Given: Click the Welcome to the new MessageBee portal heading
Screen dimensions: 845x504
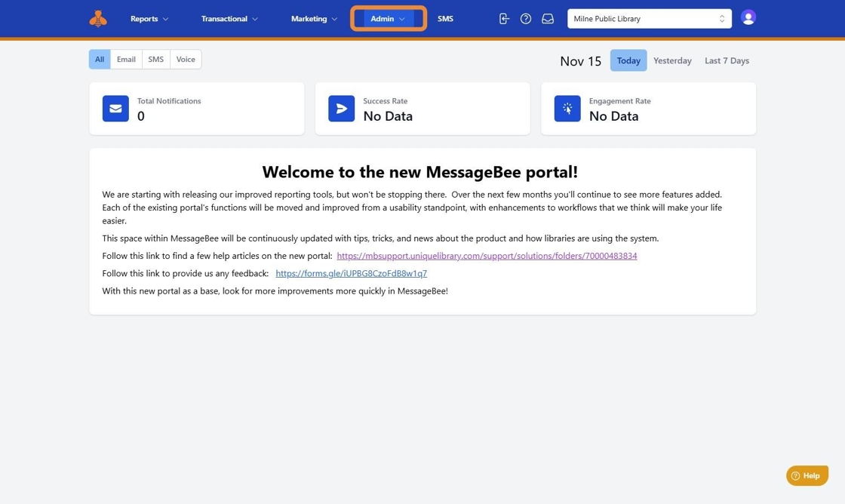Looking at the screenshot, I should tap(419, 172).
